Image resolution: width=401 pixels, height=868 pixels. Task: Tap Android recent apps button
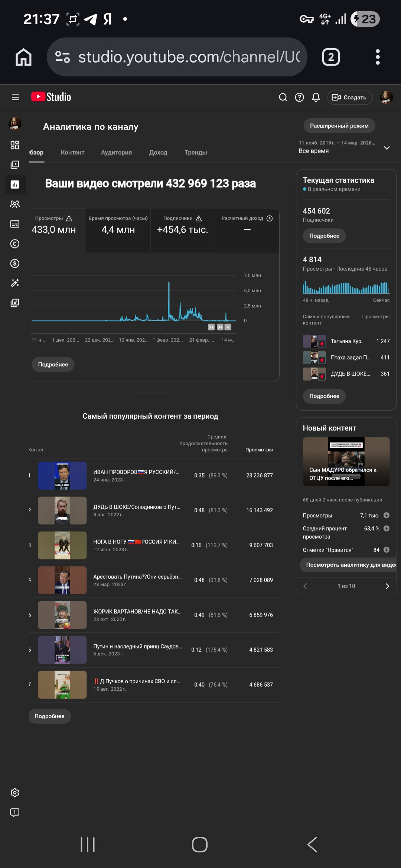click(x=88, y=845)
